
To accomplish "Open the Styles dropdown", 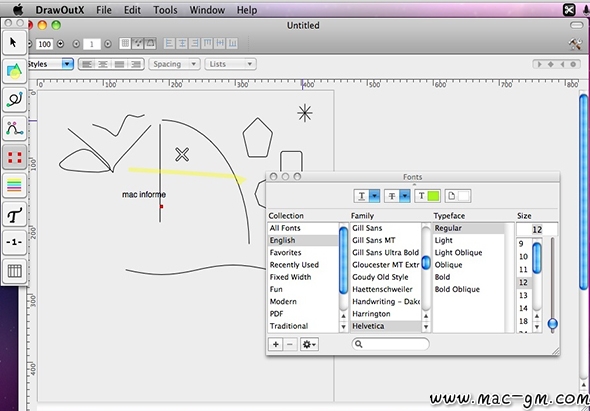I will (x=50, y=64).
